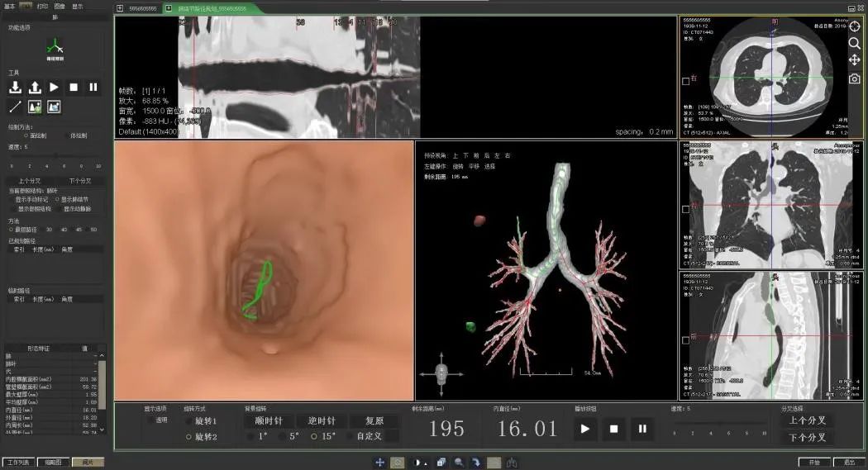
Task: Click the layout windows icon in bottom toolbar
Action: [441, 463]
